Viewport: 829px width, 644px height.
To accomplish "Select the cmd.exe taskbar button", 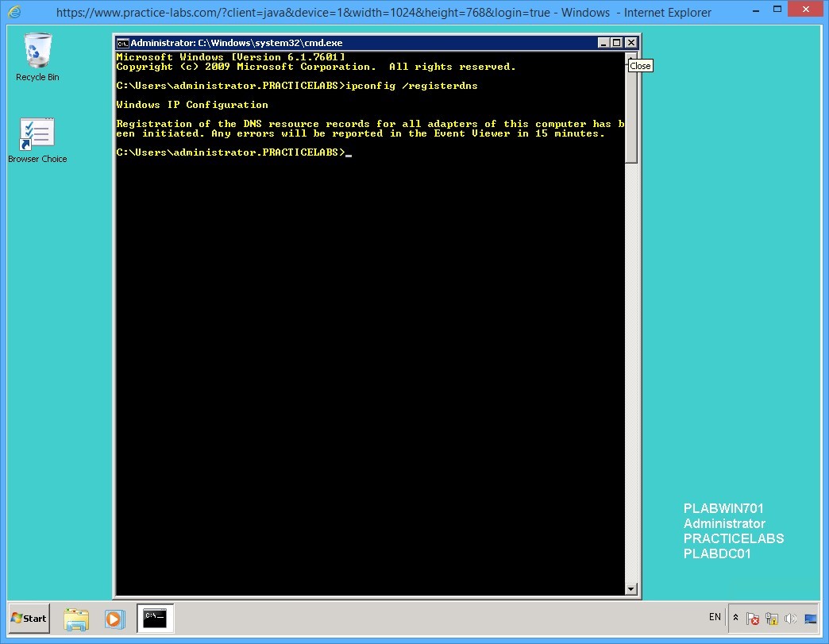I will (154, 619).
